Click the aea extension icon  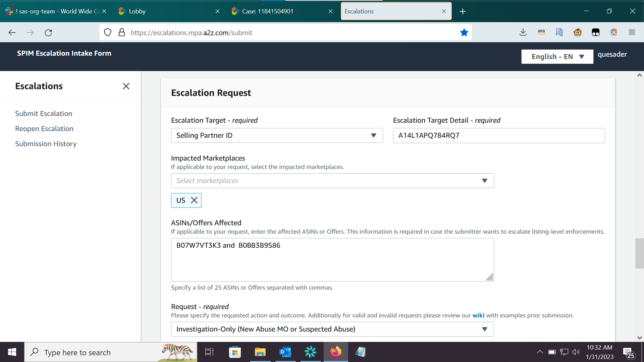coord(541,33)
